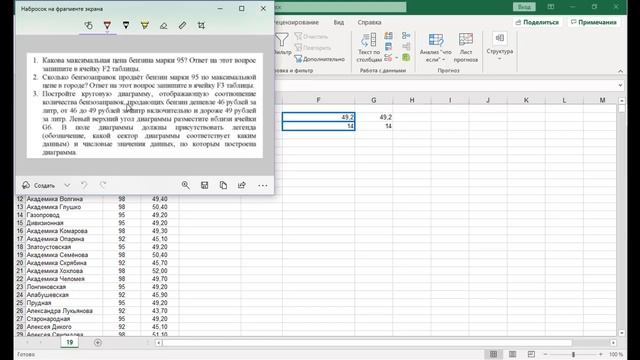This screenshot has width=640, height=360.
Task: Select the ruler tool in Snip & Sketch
Action: [182, 25]
